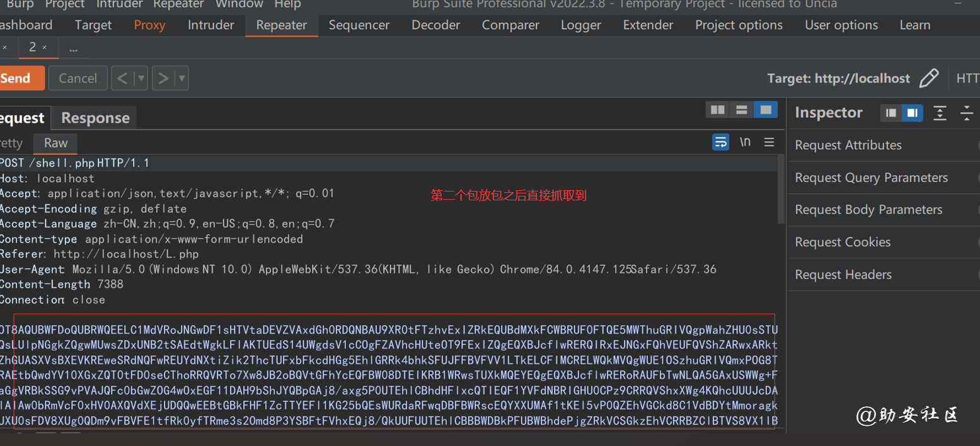The image size is (980, 446).
Task: Switch Inspector to left-docked layout icon
Action: 891,113
